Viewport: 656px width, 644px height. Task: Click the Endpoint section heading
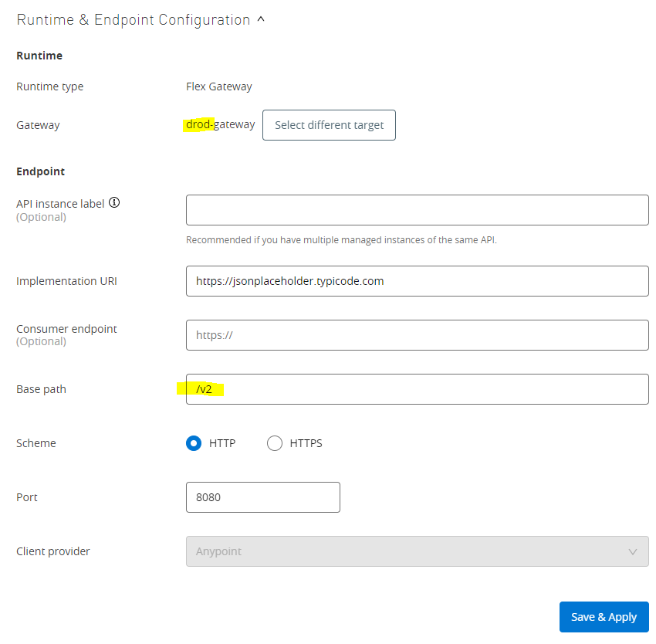tap(40, 171)
